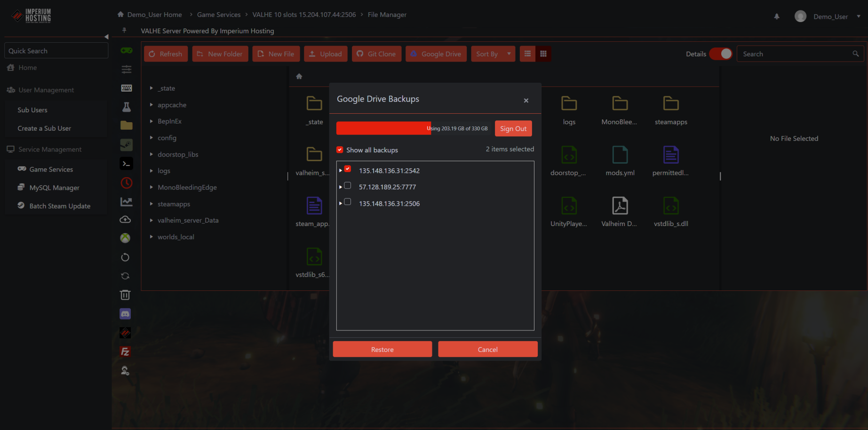Check the 135.148.136.31:2506 backup checkbox
This screenshot has height=430, width=868.
348,202
